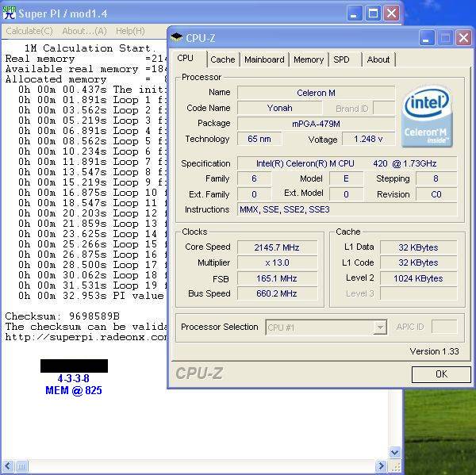Close the CPU-Z window
This screenshot has height=475, width=476.
[463, 38]
